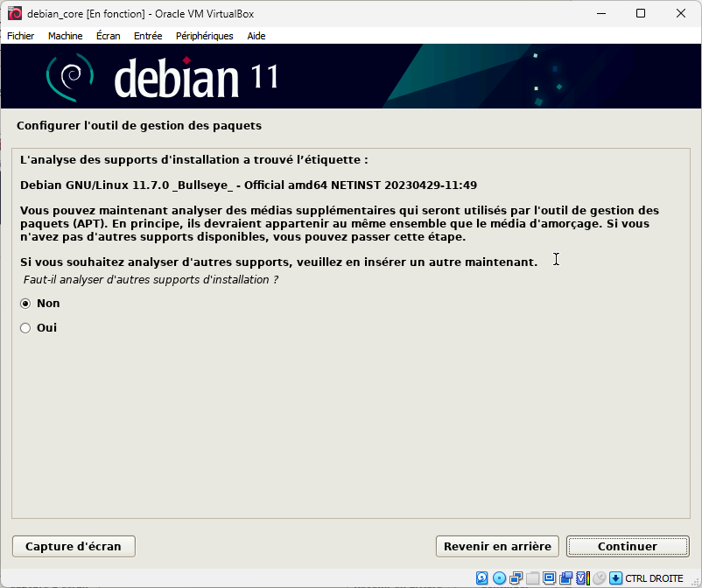Screen dimensions: 702x588
Task: Click the hard disk activity status icon
Action: tap(481, 578)
